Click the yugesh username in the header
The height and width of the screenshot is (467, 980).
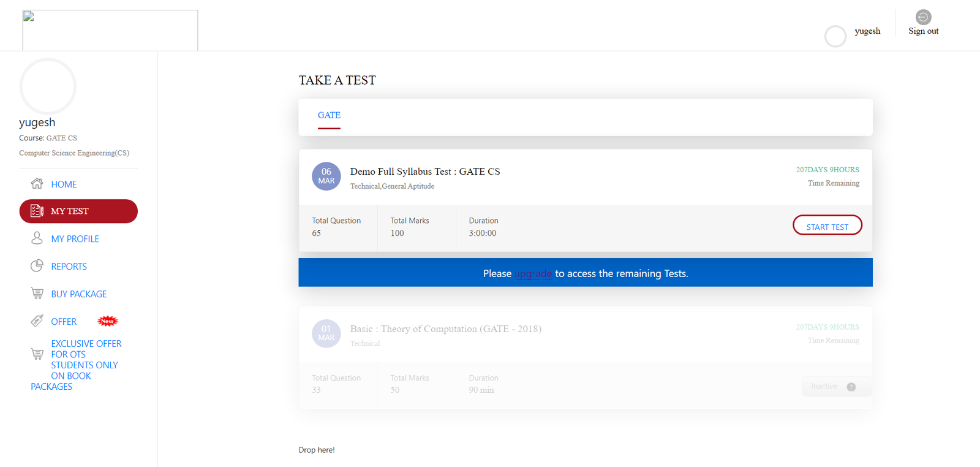[867, 31]
